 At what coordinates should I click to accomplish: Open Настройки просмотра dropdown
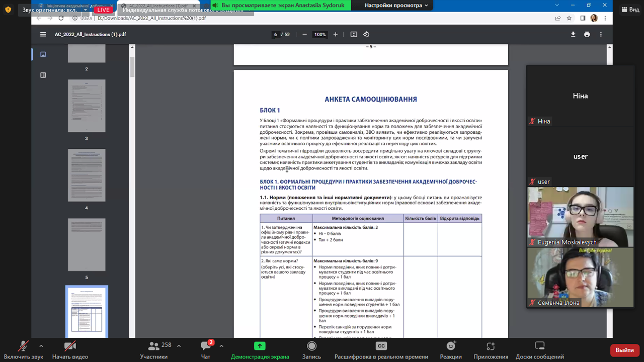click(396, 6)
